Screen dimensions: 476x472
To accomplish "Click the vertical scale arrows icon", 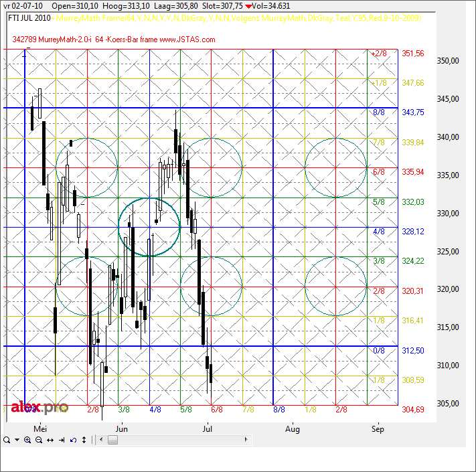I will (83, 440).
